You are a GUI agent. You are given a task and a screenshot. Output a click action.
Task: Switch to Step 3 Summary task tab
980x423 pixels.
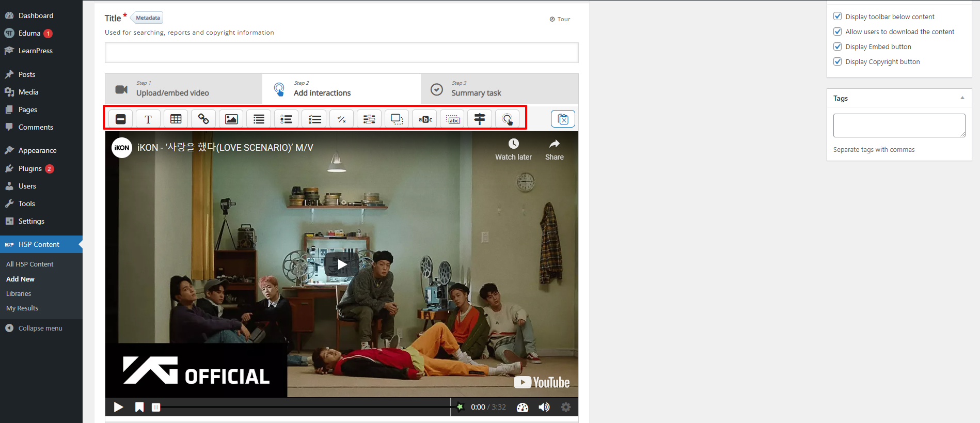pyautogui.click(x=499, y=89)
